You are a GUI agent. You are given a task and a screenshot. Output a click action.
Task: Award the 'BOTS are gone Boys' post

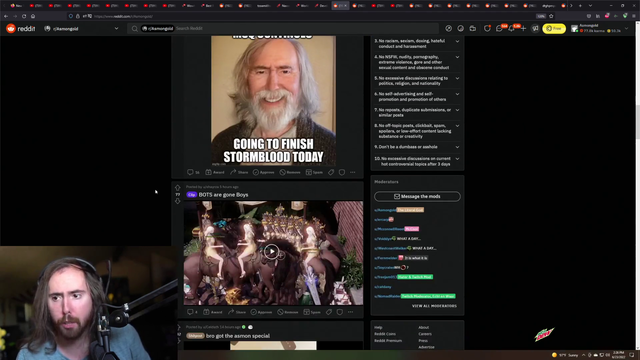click(213, 312)
